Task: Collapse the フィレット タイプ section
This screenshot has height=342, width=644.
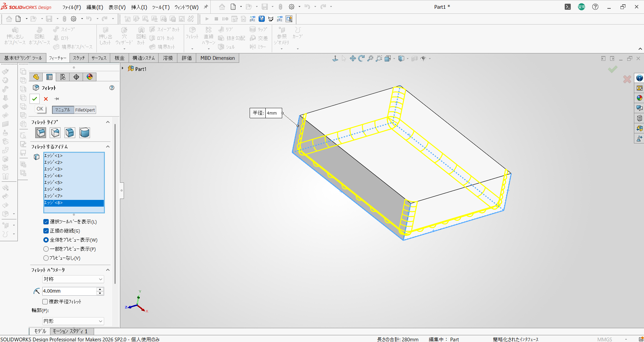Action: [x=108, y=122]
